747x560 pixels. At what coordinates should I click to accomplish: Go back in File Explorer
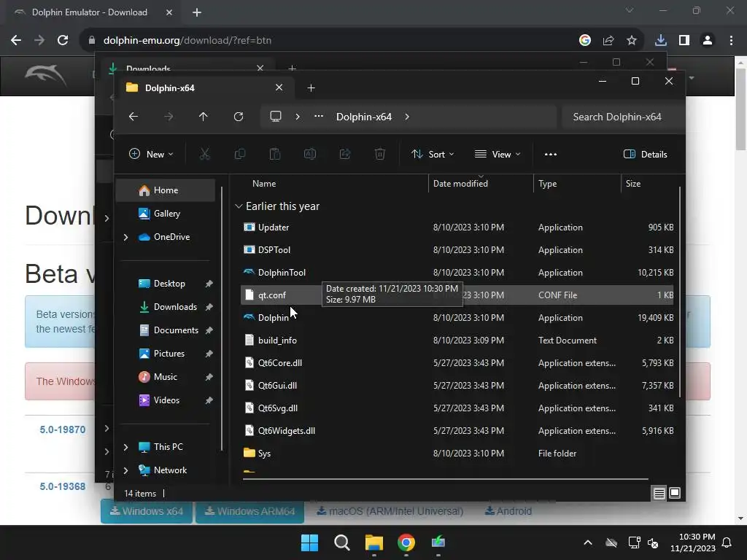click(133, 117)
